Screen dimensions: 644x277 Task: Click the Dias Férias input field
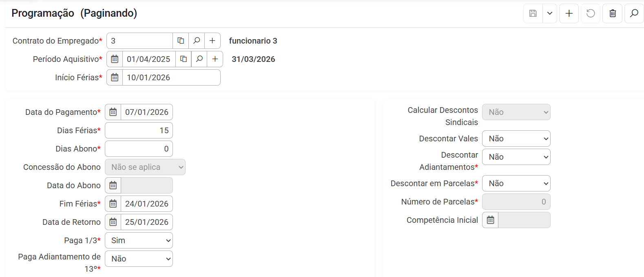coord(139,130)
